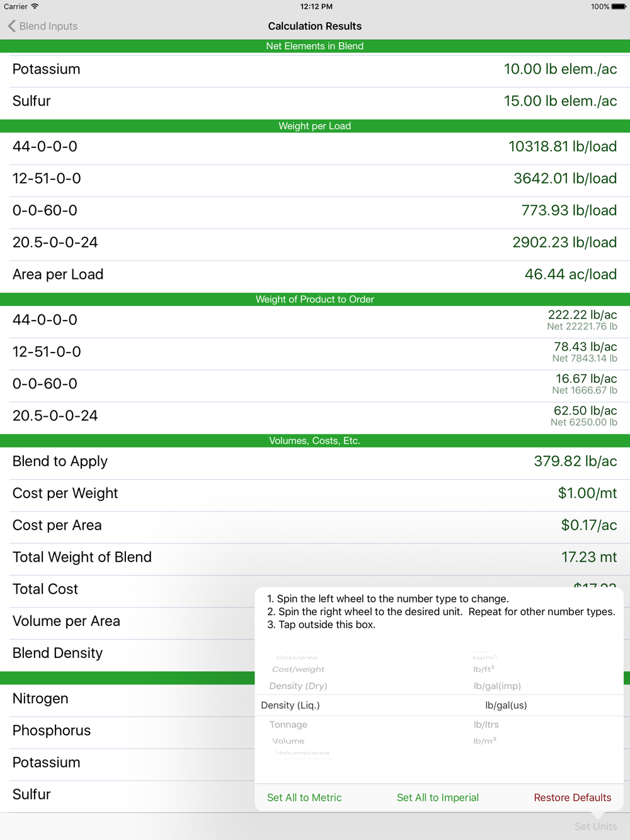Tap Potassium 10.00 lb elem./ac value
This screenshot has height=840, width=630.
click(560, 69)
